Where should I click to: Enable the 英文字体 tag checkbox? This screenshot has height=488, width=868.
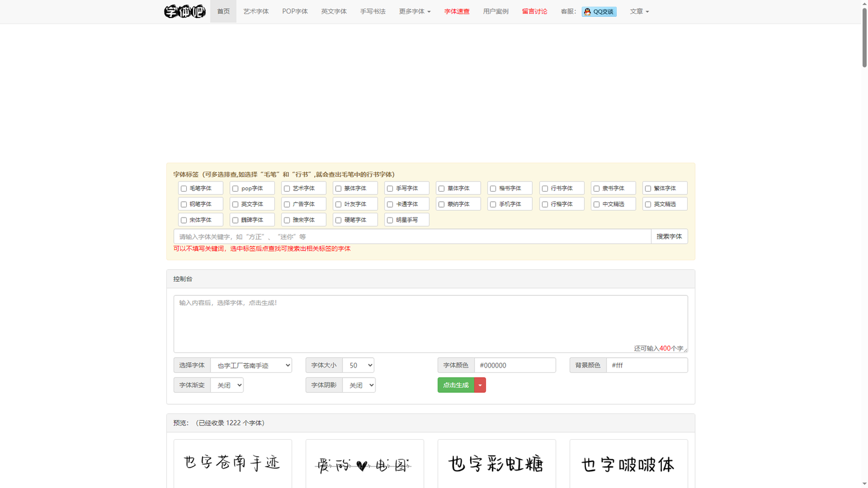(235, 204)
